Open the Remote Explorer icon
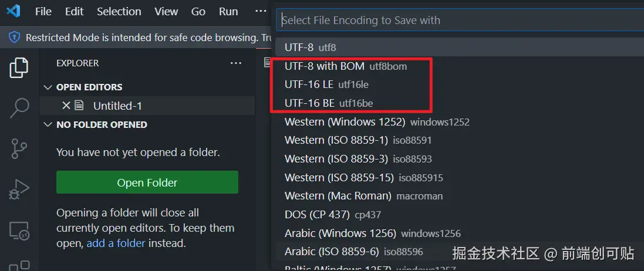The height and width of the screenshot is (271, 644). [19, 231]
